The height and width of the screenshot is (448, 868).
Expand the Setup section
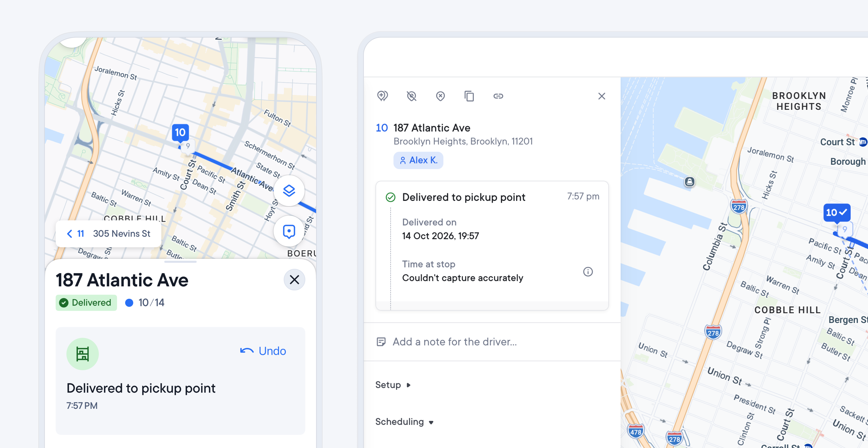[x=393, y=385]
